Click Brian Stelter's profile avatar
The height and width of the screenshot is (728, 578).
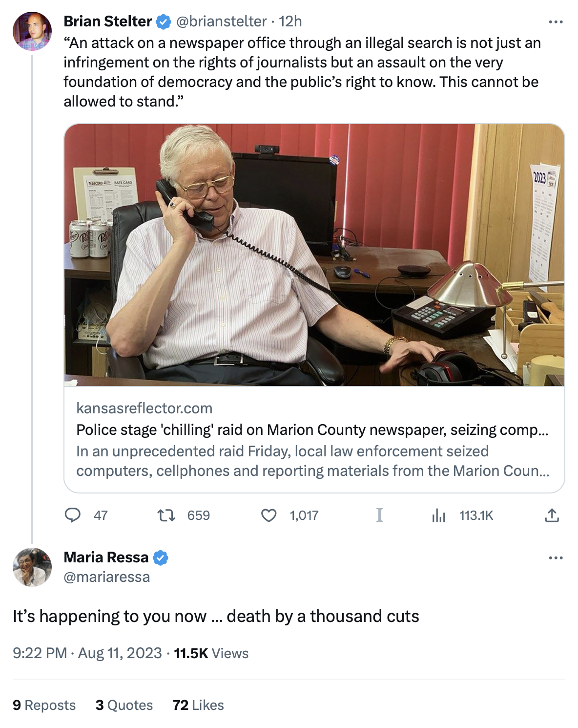(32, 32)
